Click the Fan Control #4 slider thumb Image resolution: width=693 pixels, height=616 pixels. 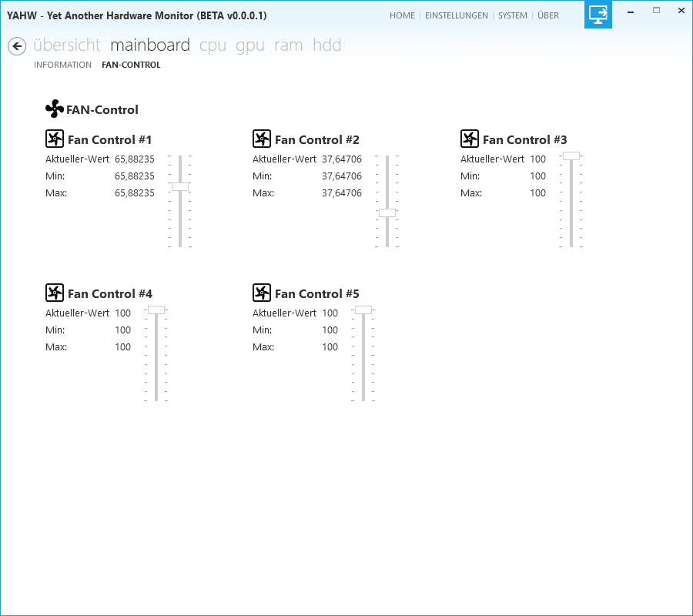point(156,310)
